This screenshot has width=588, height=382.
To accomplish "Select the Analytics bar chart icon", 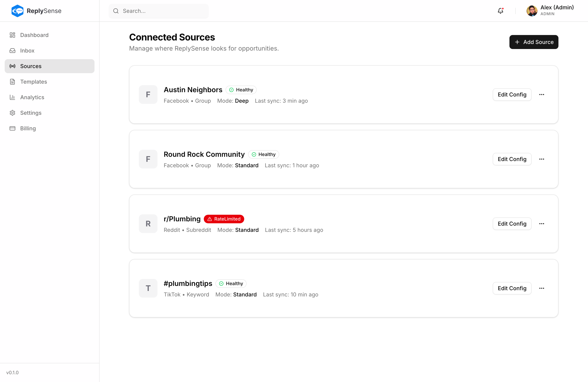I will [x=13, y=97].
